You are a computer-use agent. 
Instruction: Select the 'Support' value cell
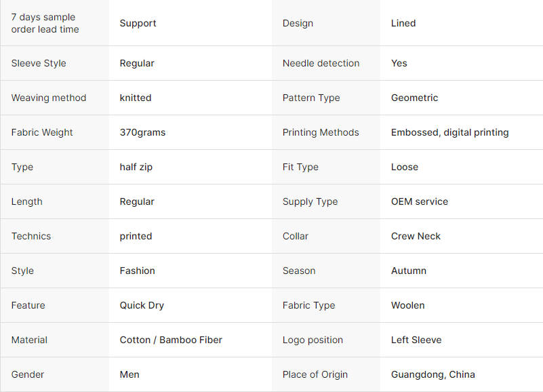(138, 23)
